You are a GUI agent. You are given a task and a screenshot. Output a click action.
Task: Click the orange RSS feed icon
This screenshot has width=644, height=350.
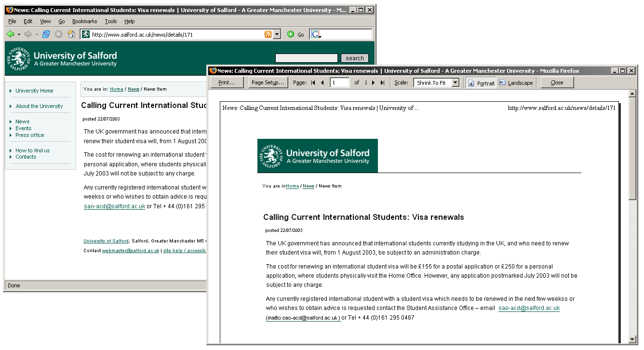(x=268, y=34)
